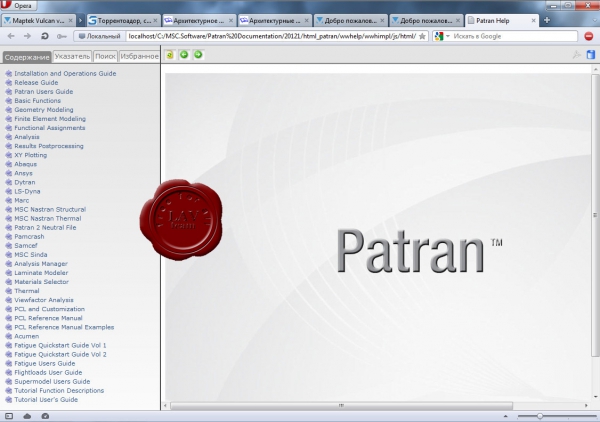Click the book icon beside MSC Sinda
Image resolution: width=600 pixels, height=422 pixels.
click(x=8, y=254)
